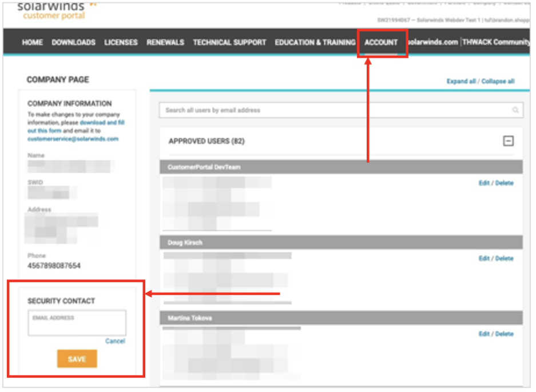Viewport: 536px width, 392px height.
Task: Click the APPROVED USERS (82) heading
Action: point(207,141)
